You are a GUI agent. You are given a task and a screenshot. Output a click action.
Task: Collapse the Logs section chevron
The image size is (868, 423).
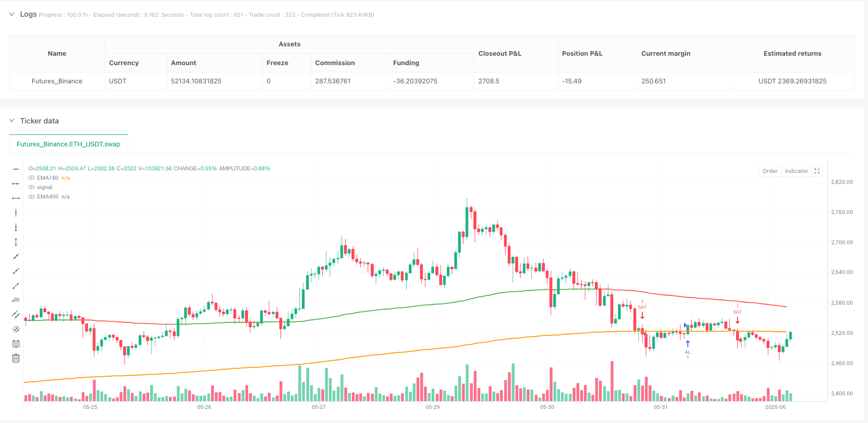(12, 15)
